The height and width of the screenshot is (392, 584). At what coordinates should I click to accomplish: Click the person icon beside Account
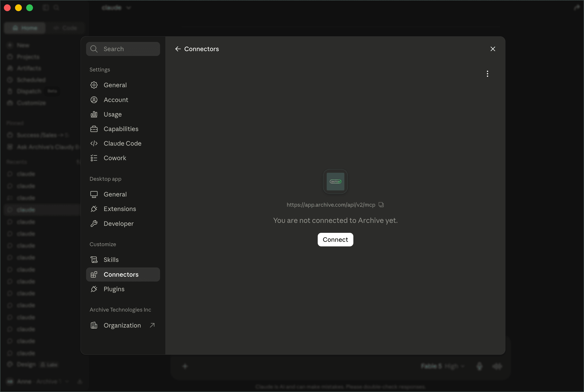[x=94, y=100]
